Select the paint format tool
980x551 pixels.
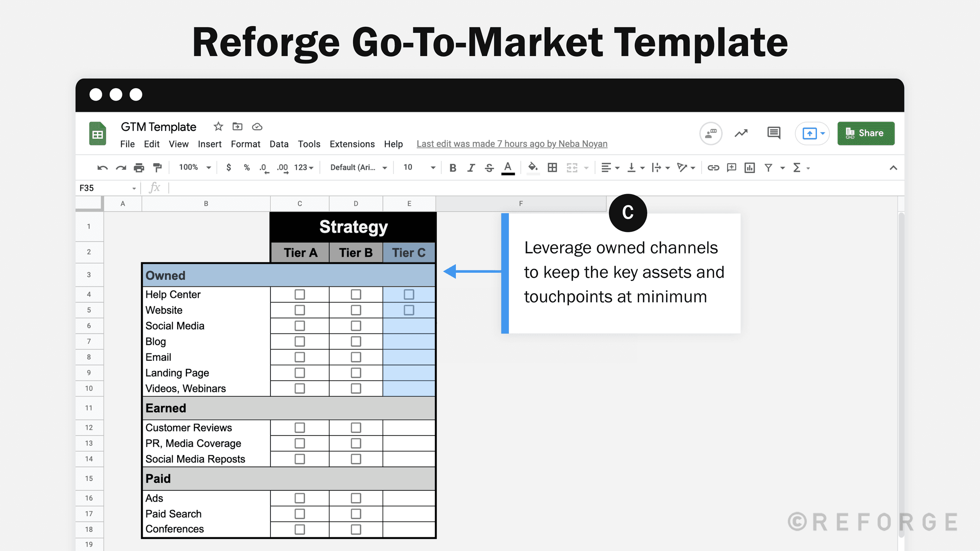tap(157, 167)
